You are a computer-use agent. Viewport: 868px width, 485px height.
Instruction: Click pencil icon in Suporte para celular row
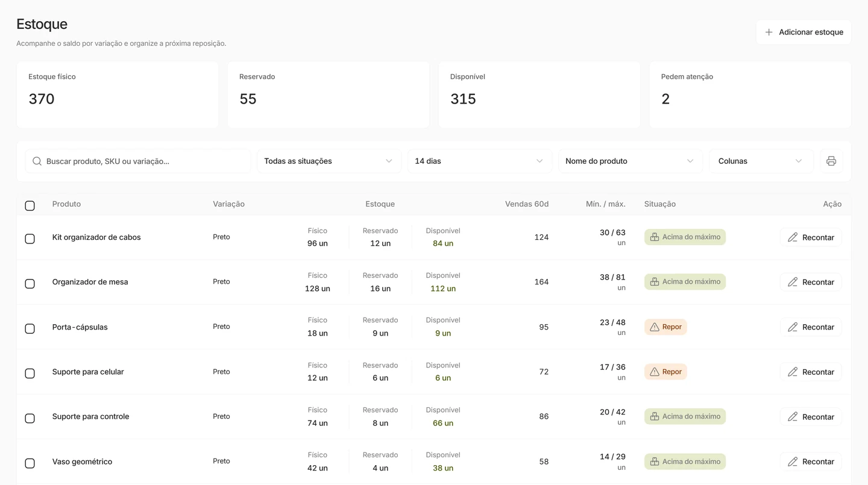(x=793, y=372)
